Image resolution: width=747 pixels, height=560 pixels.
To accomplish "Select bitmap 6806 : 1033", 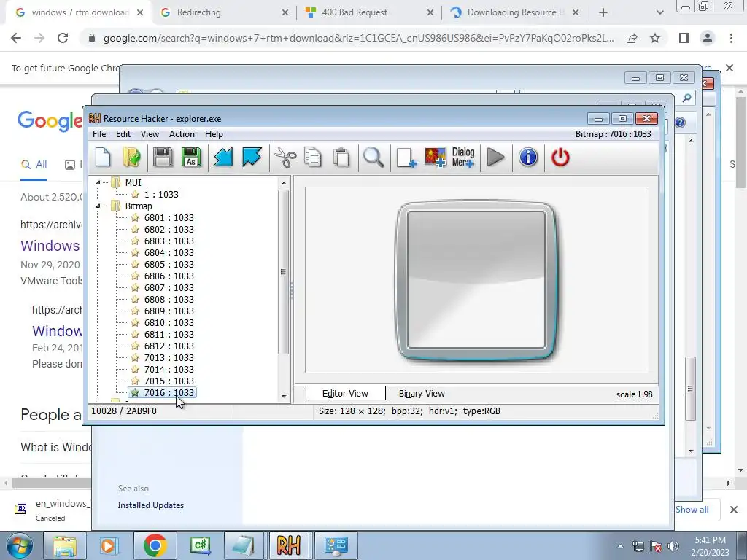I will pyautogui.click(x=169, y=276).
